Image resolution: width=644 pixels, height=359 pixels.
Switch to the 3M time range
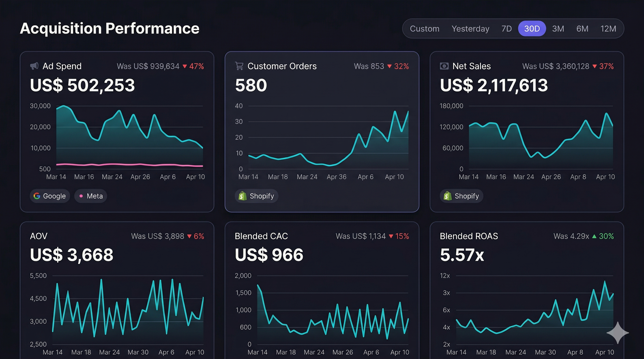click(x=558, y=29)
